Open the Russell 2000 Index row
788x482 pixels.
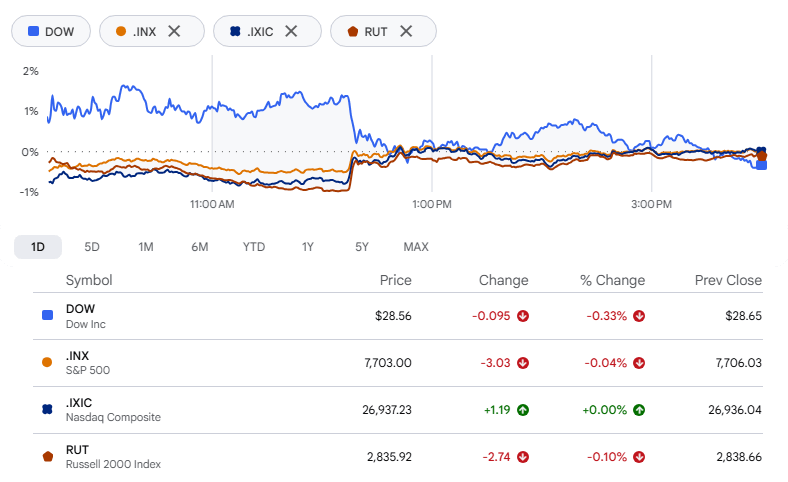(x=398, y=457)
